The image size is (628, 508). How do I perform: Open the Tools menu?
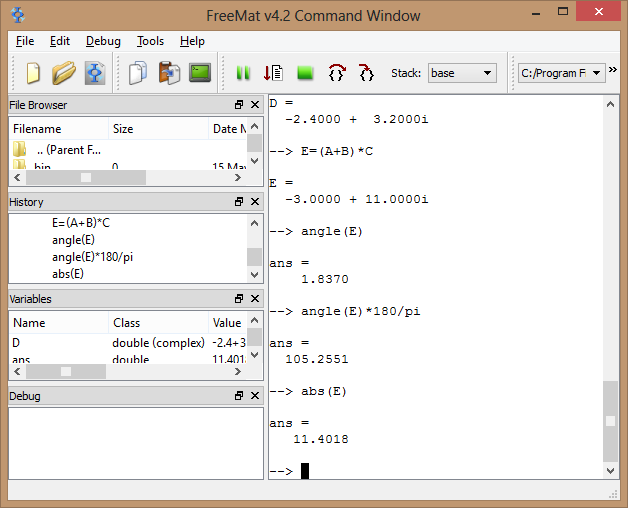point(150,41)
